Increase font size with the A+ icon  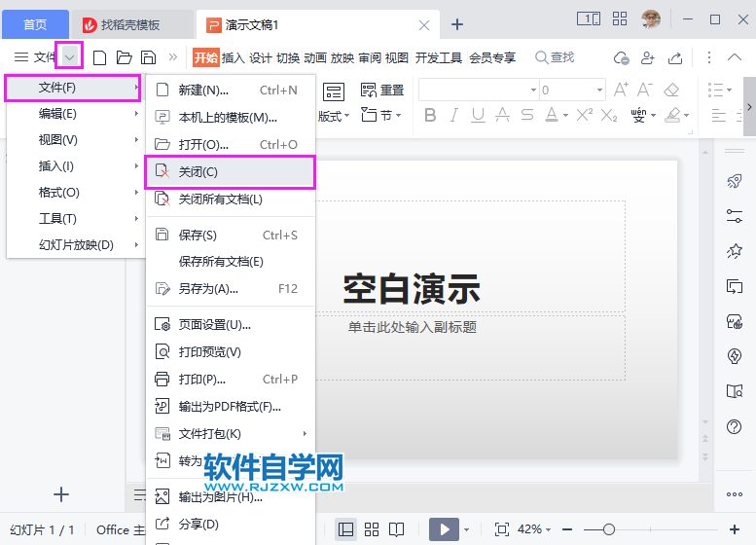[621, 90]
